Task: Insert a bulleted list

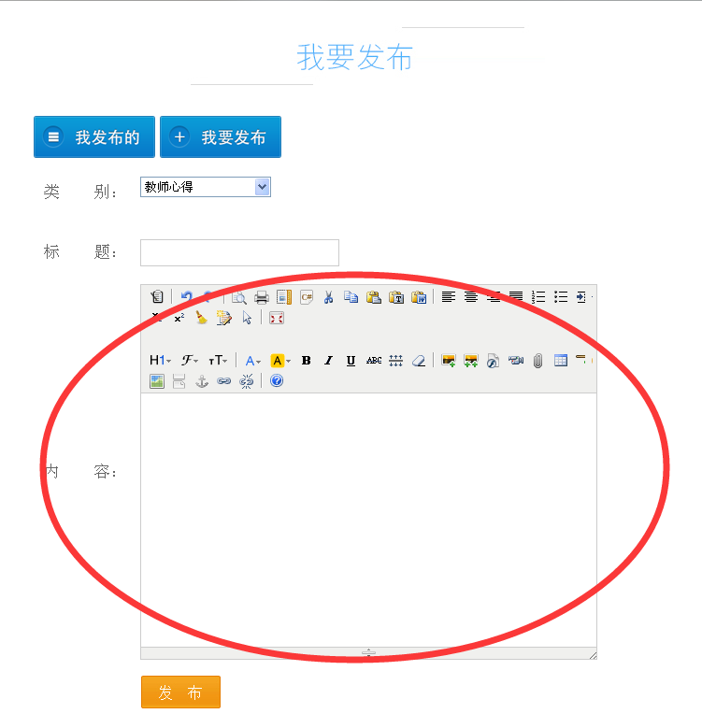Action: 561,297
